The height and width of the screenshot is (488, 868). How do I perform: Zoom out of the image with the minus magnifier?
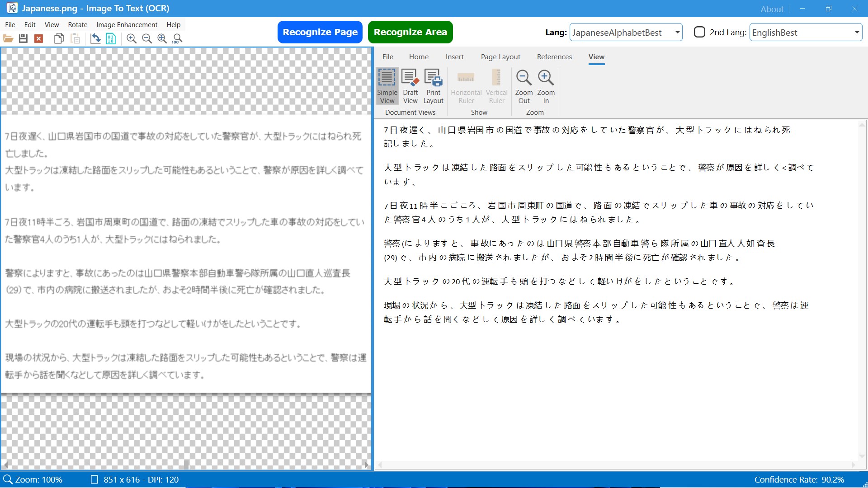point(147,38)
